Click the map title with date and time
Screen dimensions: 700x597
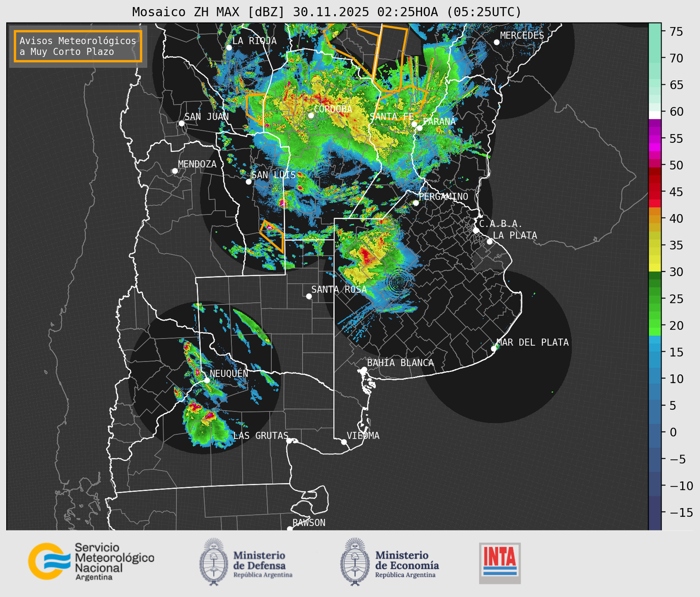[x=327, y=12]
